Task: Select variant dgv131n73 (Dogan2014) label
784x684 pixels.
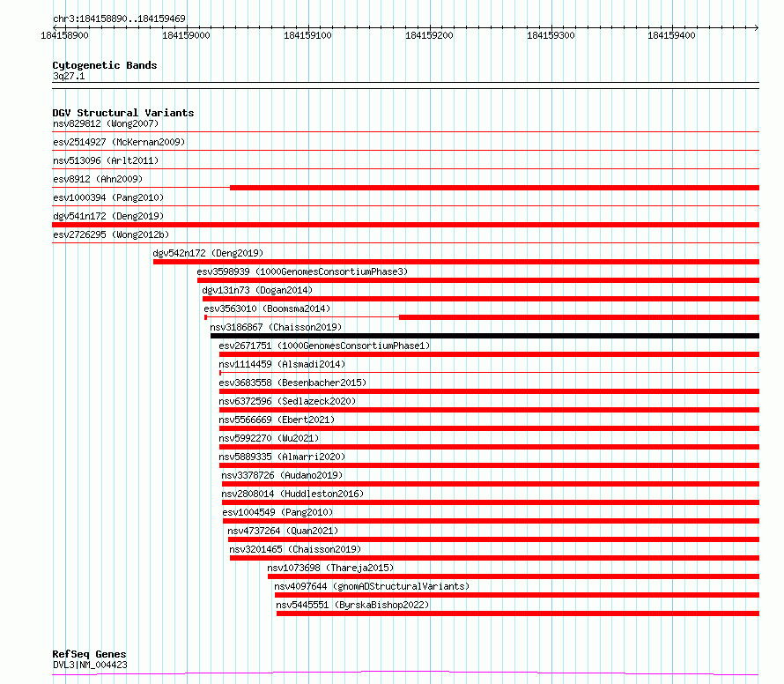Action: pyautogui.click(x=257, y=290)
